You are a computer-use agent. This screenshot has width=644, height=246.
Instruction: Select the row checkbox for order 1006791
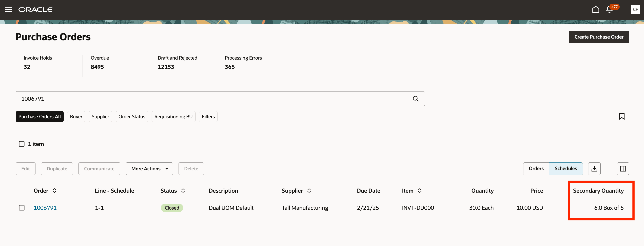[22, 208]
